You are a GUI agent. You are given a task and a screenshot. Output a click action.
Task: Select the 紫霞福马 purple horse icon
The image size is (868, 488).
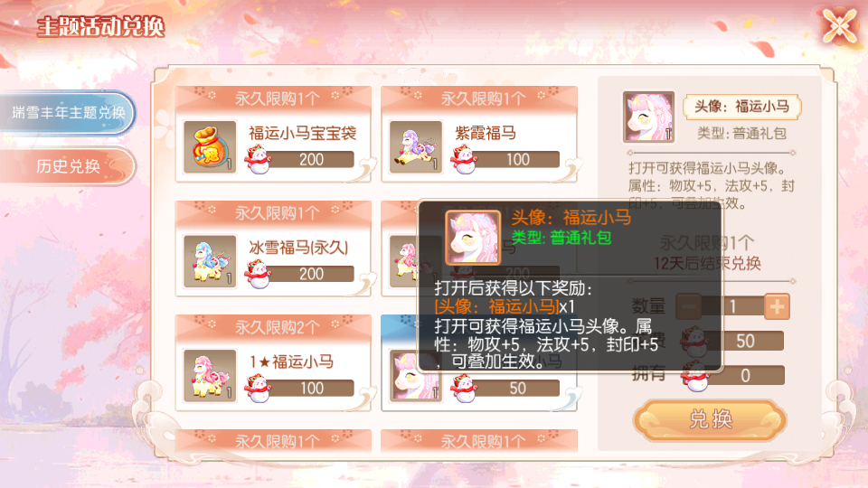(416, 146)
